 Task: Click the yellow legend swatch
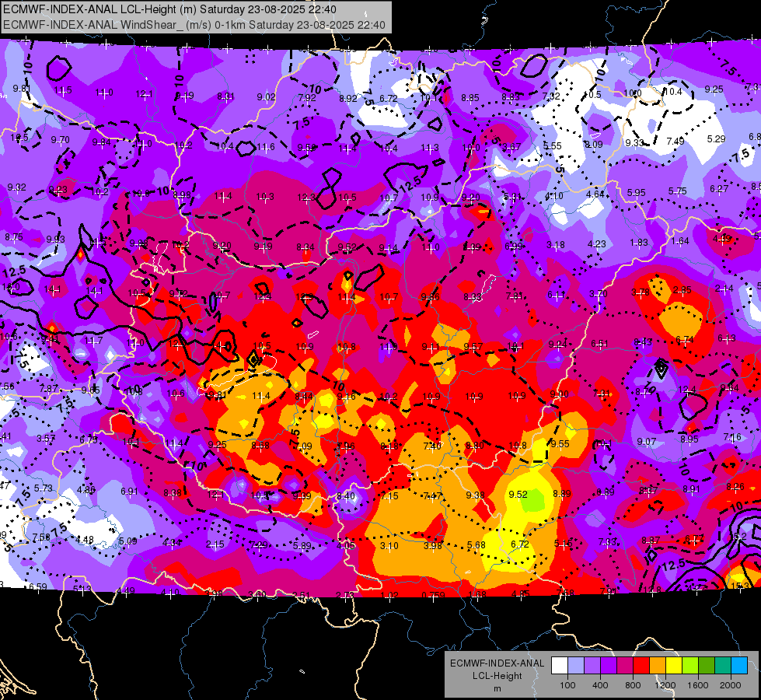click(674, 666)
